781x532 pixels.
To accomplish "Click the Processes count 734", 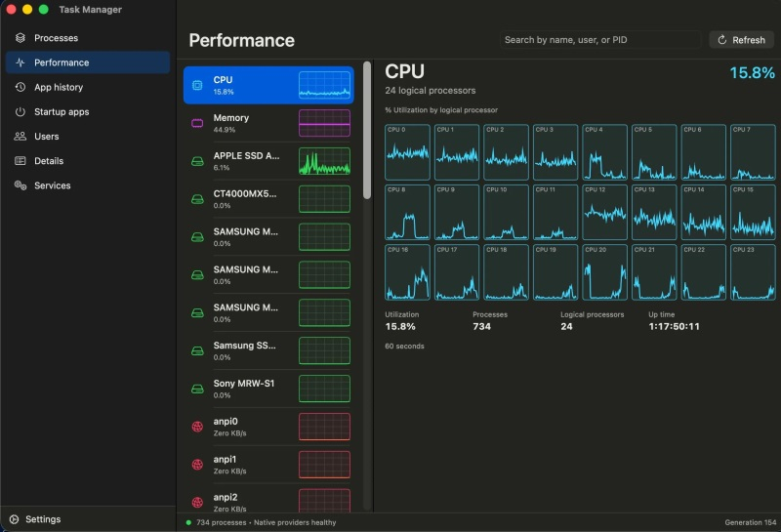I will point(481,327).
